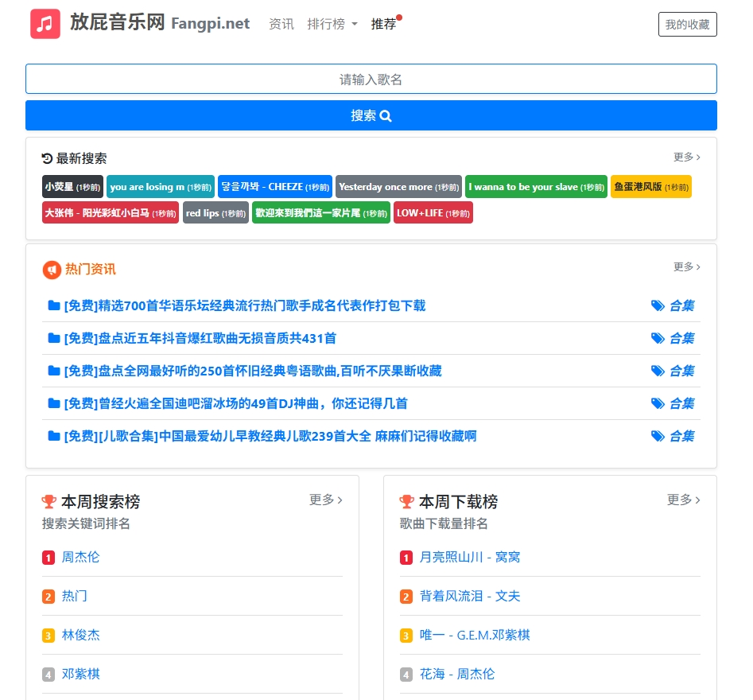The width and height of the screenshot is (753, 700).
Task: Select the Yesterday once more search tag
Action: pyautogui.click(x=398, y=187)
